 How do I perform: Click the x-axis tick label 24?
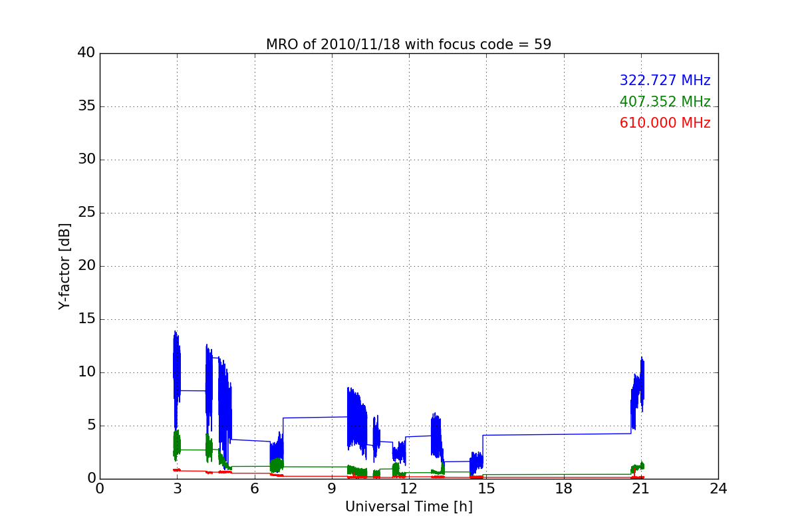tap(718, 489)
